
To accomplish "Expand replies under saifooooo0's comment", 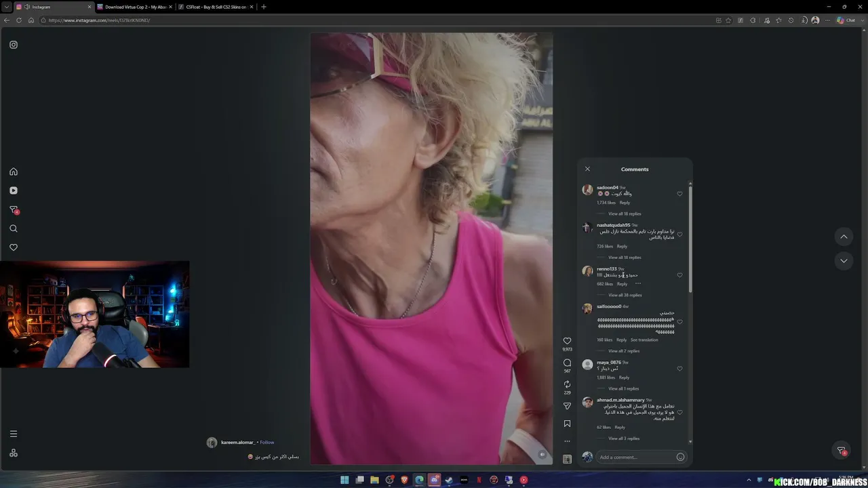I will pos(624,351).
